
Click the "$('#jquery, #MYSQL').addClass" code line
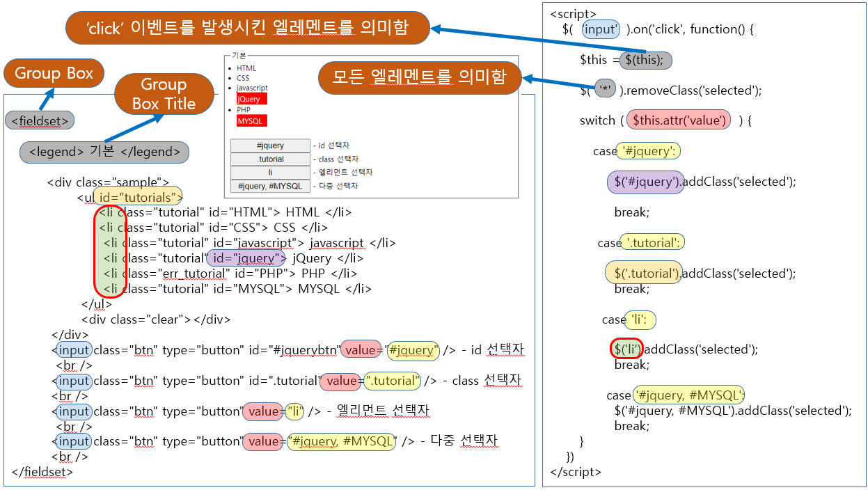pos(733,411)
